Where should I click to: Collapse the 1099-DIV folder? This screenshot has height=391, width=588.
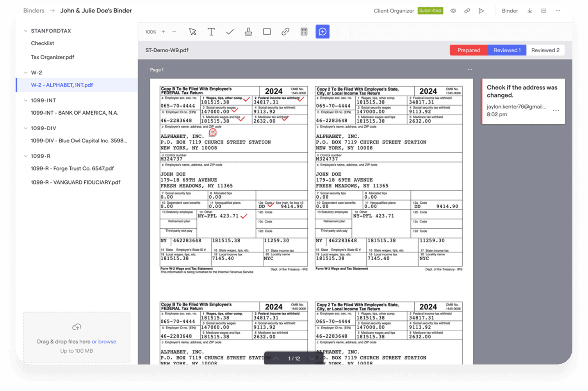coord(26,128)
